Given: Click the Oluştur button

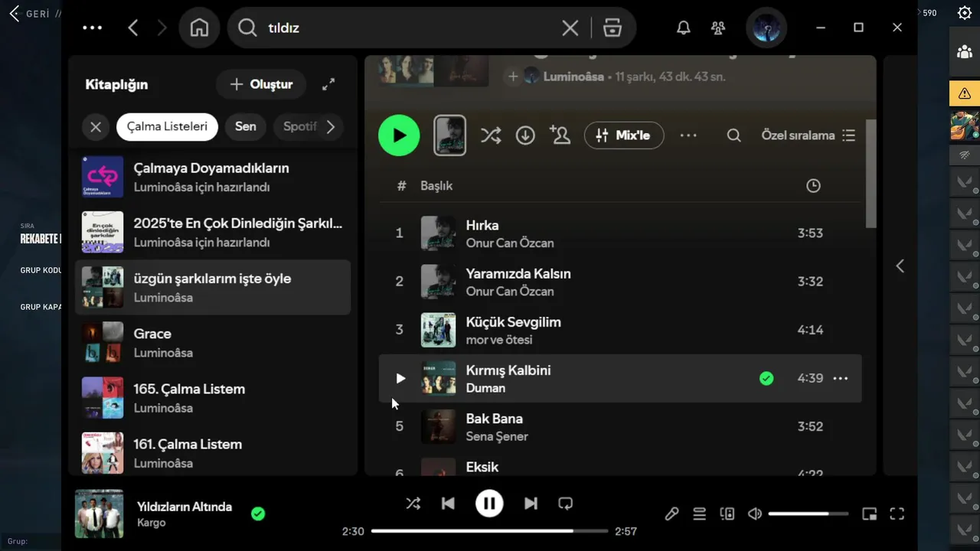Looking at the screenshot, I should (261, 84).
